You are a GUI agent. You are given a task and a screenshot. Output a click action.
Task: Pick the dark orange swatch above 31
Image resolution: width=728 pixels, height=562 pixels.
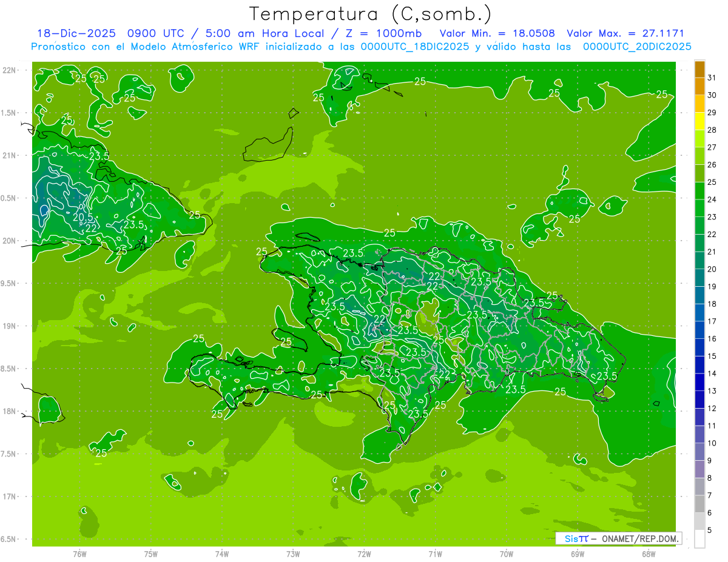pos(699,69)
